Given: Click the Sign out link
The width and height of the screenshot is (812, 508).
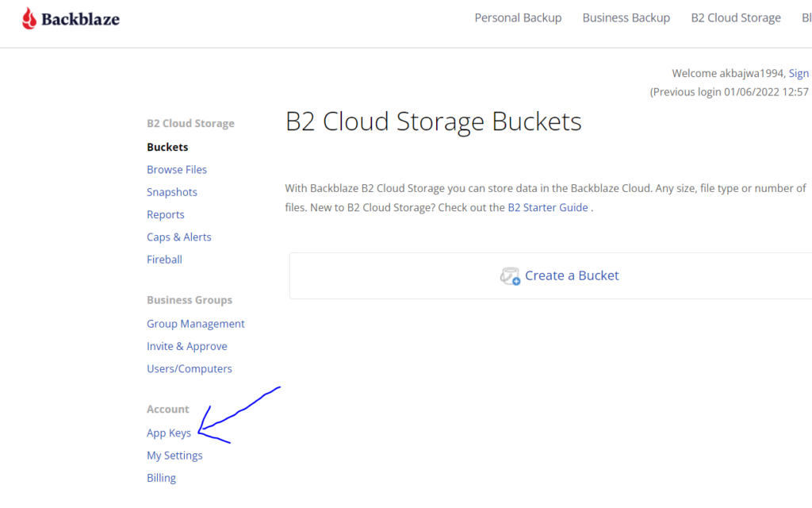Looking at the screenshot, I should (799, 74).
